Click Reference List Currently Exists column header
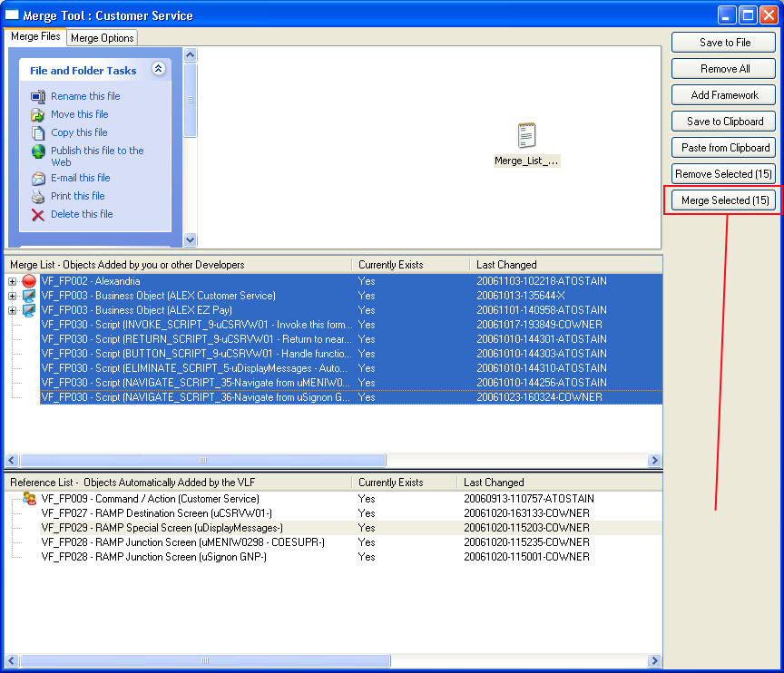The image size is (784, 673). coord(404,483)
